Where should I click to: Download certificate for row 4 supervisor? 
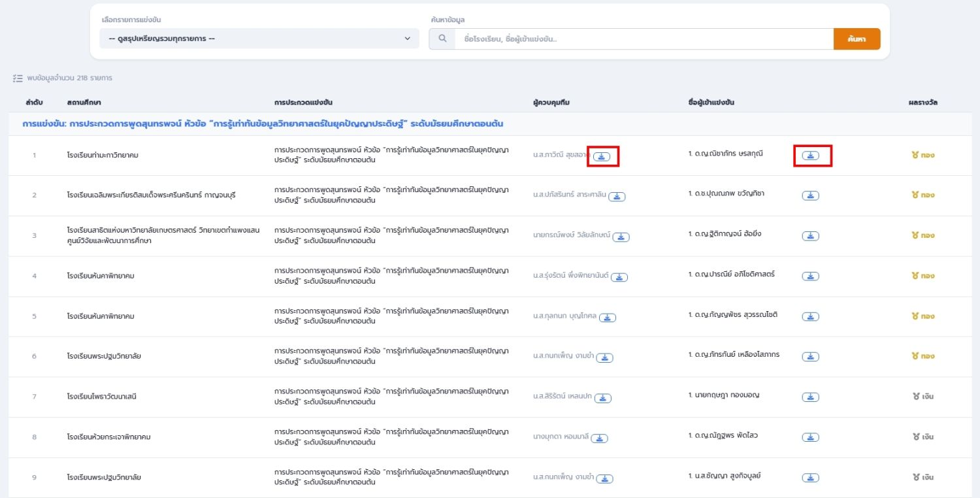619,277
